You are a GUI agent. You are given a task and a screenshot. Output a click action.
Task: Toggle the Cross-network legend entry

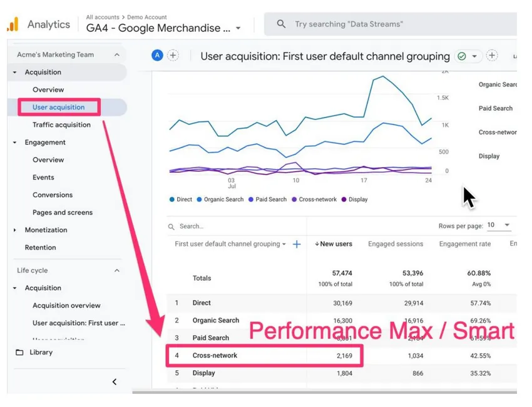pos(314,199)
